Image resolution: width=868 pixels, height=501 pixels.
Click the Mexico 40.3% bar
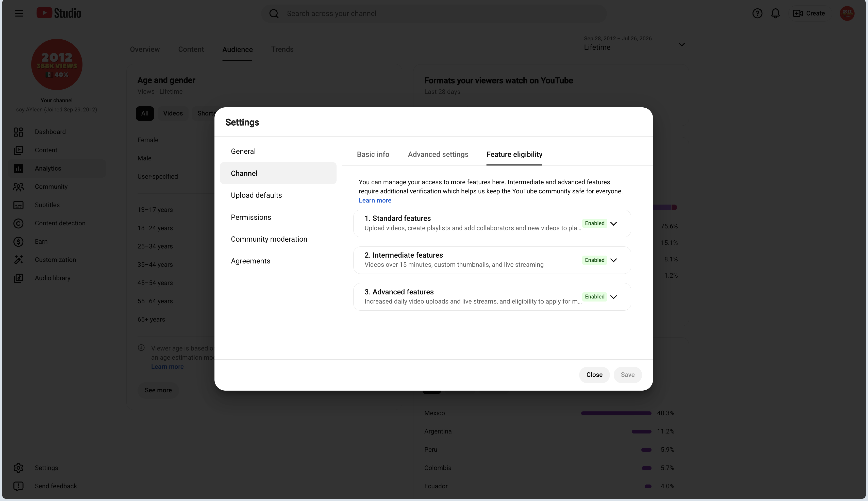click(616, 413)
